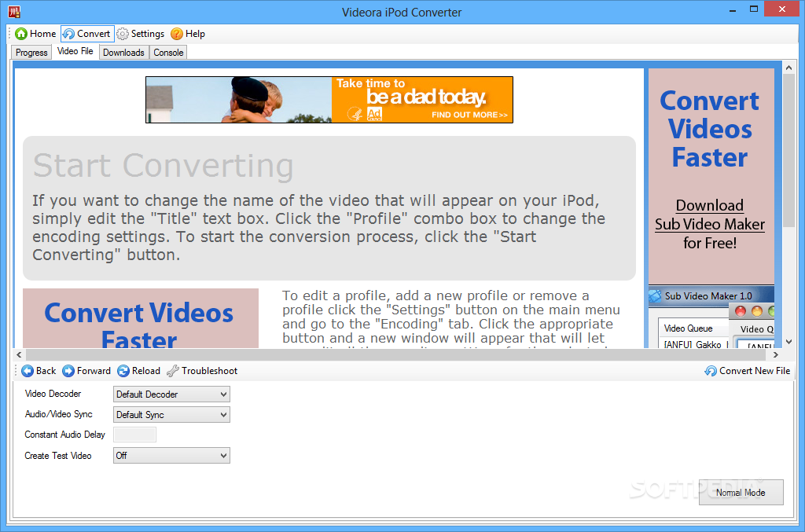Go to the Home toolbar button
The image size is (805, 532).
35,34
